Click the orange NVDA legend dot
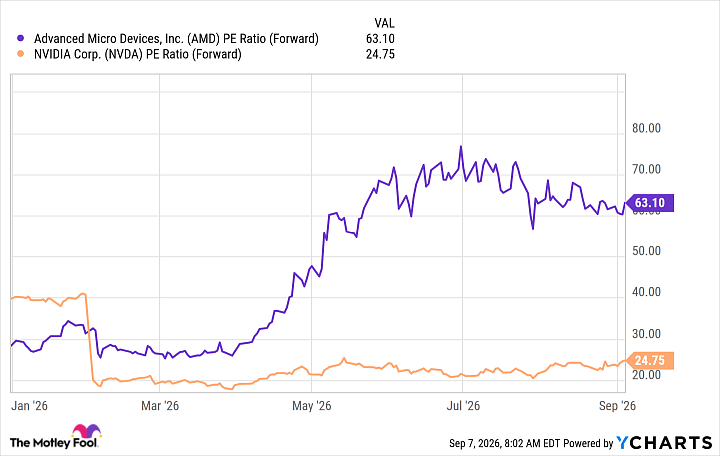This screenshot has height=456, width=720. click(21, 54)
